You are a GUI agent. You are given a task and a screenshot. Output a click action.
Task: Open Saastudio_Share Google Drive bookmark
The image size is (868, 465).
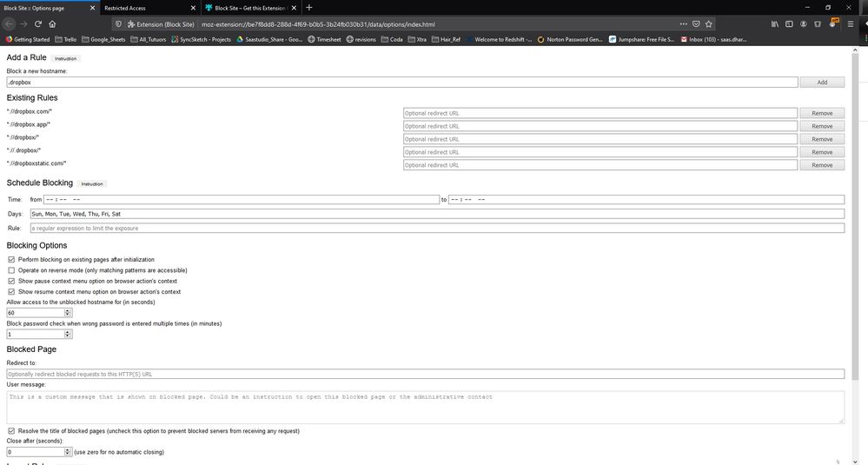click(x=269, y=39)
